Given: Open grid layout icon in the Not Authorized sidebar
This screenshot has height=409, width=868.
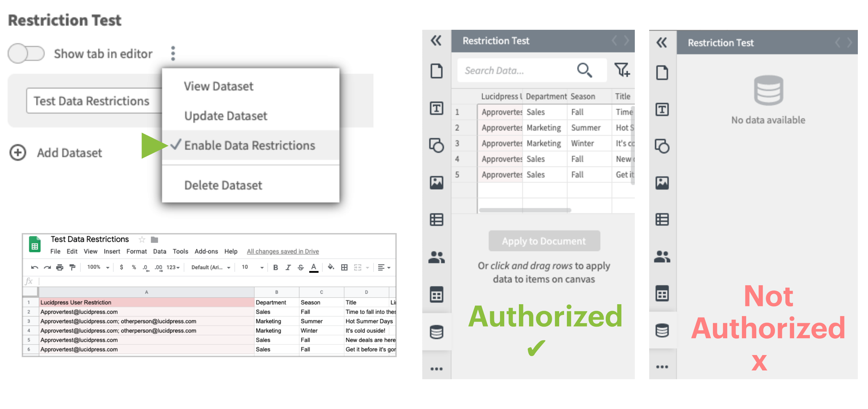Looking at the screenshot, I should [662, 293].
